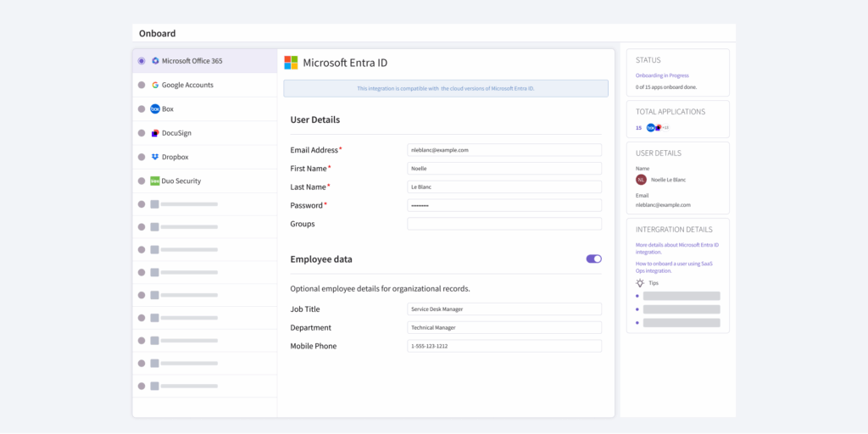Click the Email Address input field
The width and height of the screenshot is (868, 434).
point(504,150)
